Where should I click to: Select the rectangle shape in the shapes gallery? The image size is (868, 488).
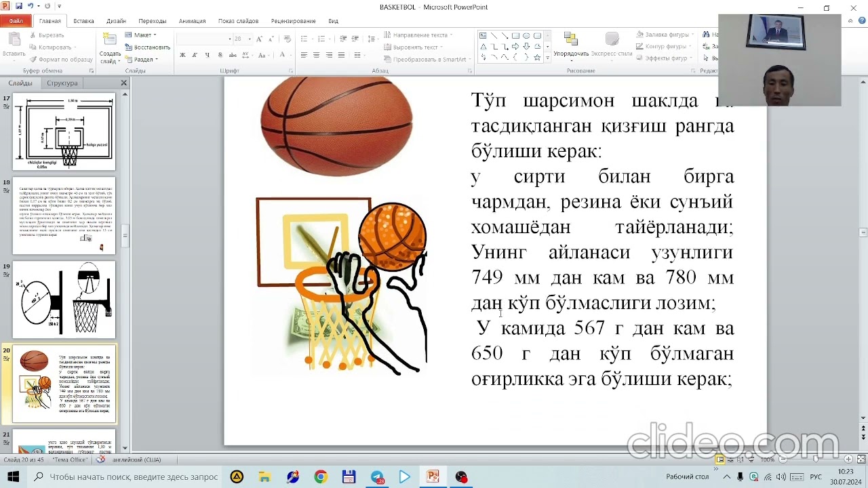click(x=516, y=36)
